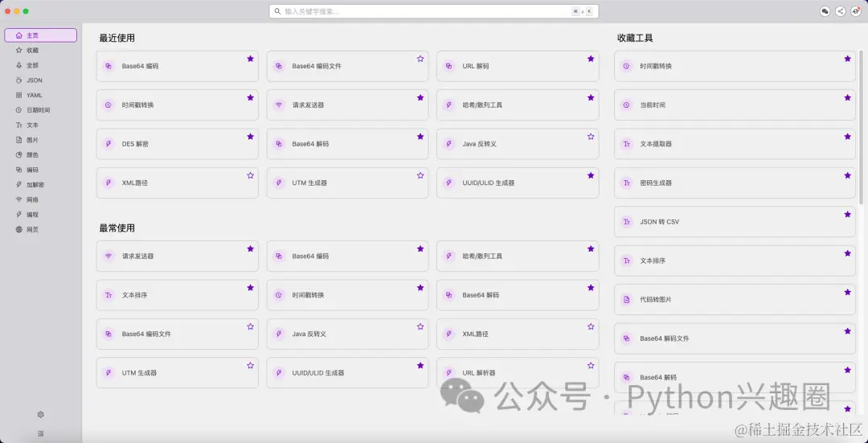The width and height of the screenshot is (868, 443).
Task: Open Base64 解码 card under 最近使用
Action: [x=348, y=144]
